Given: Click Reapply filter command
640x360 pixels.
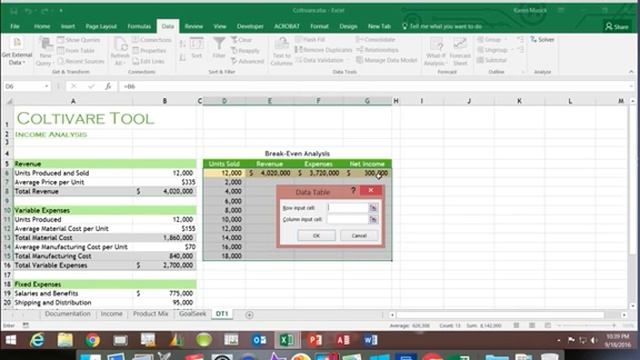Looking at the screenshot, I should [x=245, y=51].
